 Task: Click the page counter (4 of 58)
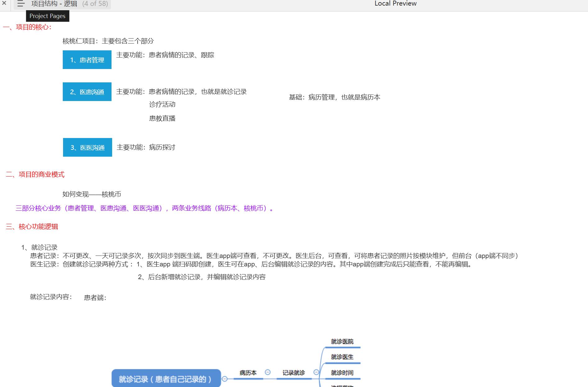(x=95, y=4)
